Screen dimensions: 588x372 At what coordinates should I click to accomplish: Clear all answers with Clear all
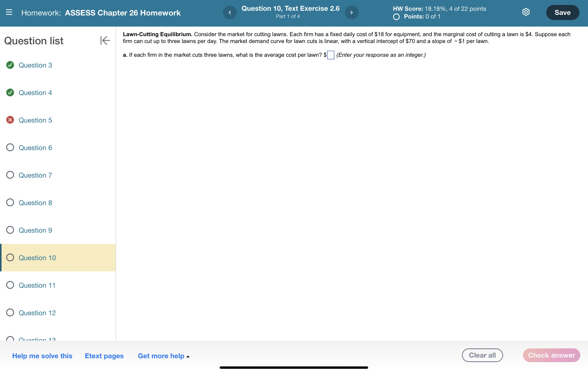482,355
